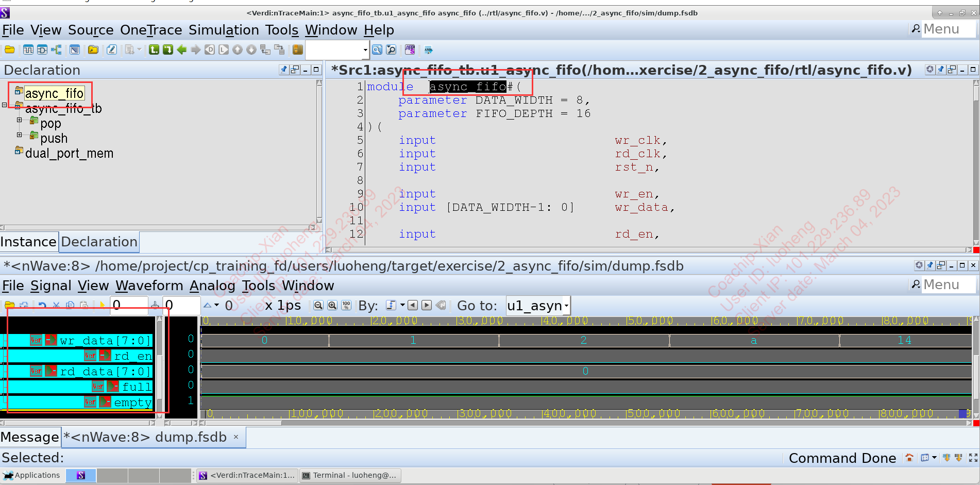Screen dimensions: 980x485
Task: Click the green load driver 'L' icon
Action: pyautogui.click(x=154, y=49)
